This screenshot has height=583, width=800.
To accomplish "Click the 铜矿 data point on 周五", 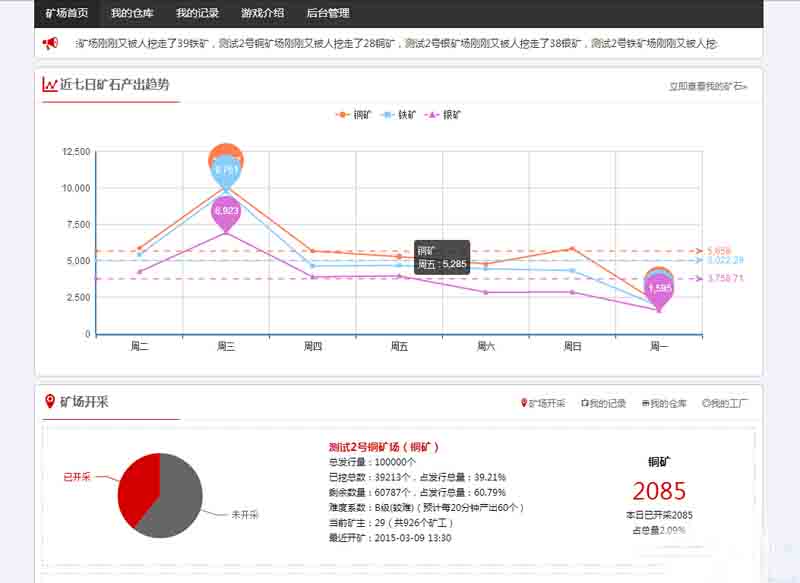I will (398, 257).
